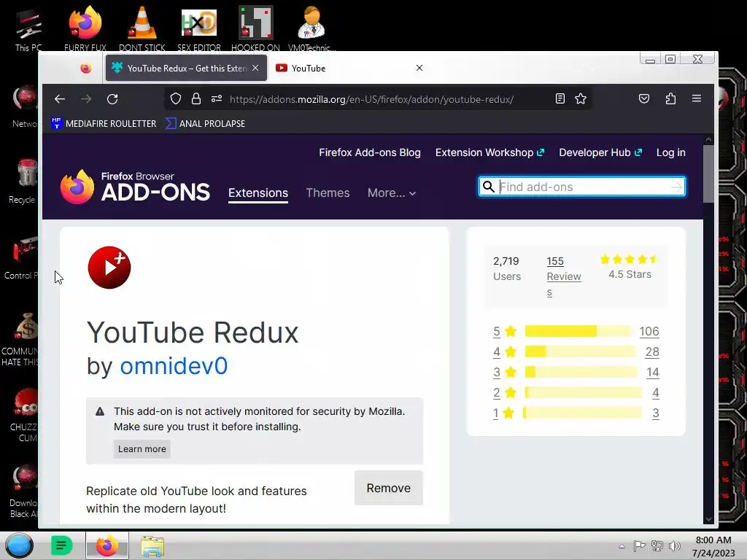Click the search submit arrow
Viewport: 747px width, 560px height.
click(x=676, y=187)
